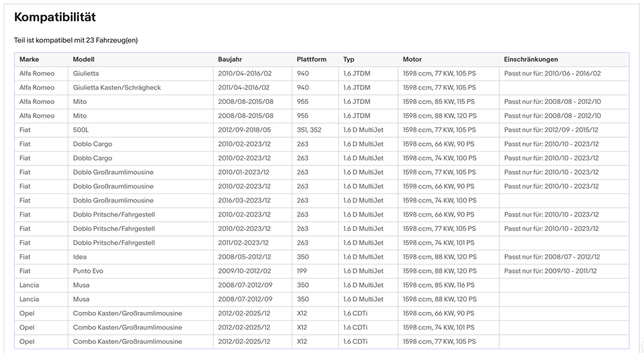The height and width of the screenshot is (353, 644).
Task: Click the '23 Fahrzeug(en)' compatibility text
Action: pyautogui.click(x=112, y=40)
